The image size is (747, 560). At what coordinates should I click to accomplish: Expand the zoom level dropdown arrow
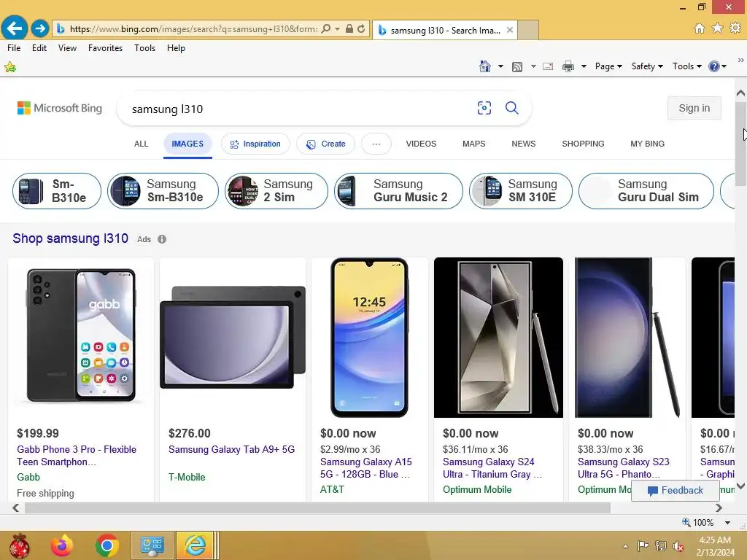(727, 522)
